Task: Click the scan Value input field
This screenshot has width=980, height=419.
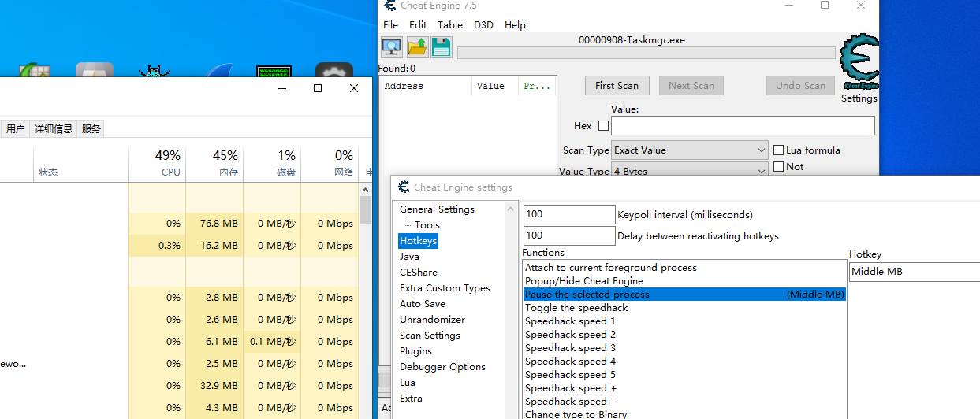Action: 743,126
